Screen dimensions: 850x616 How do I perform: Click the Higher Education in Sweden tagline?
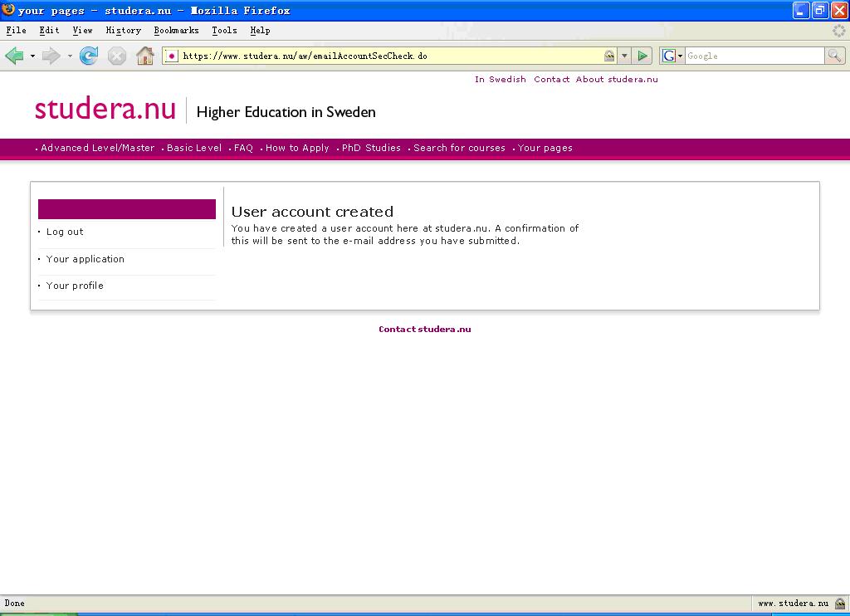[x=286, y=112]
